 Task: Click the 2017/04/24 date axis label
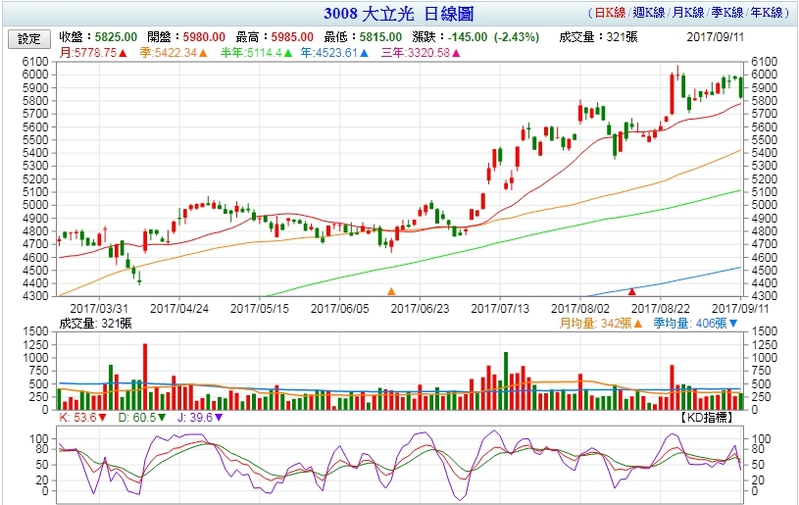click(x=179, y=309)
